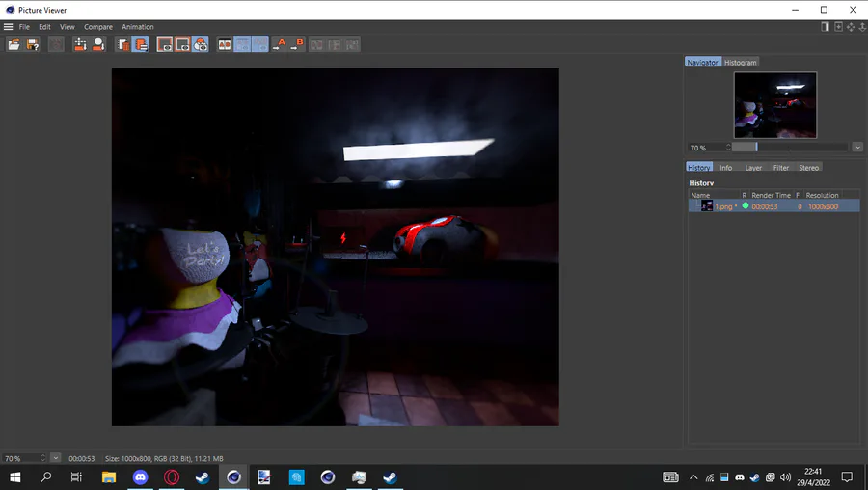Click the vertical double-arrow icon at top right
The height and width of the screenshot is (490, 868).
tap(862, 27)
